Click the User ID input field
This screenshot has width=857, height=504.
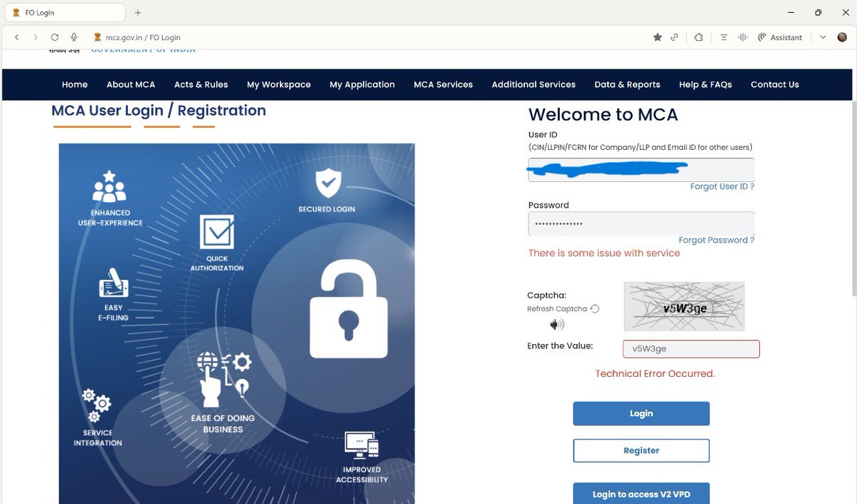(641, 170)
